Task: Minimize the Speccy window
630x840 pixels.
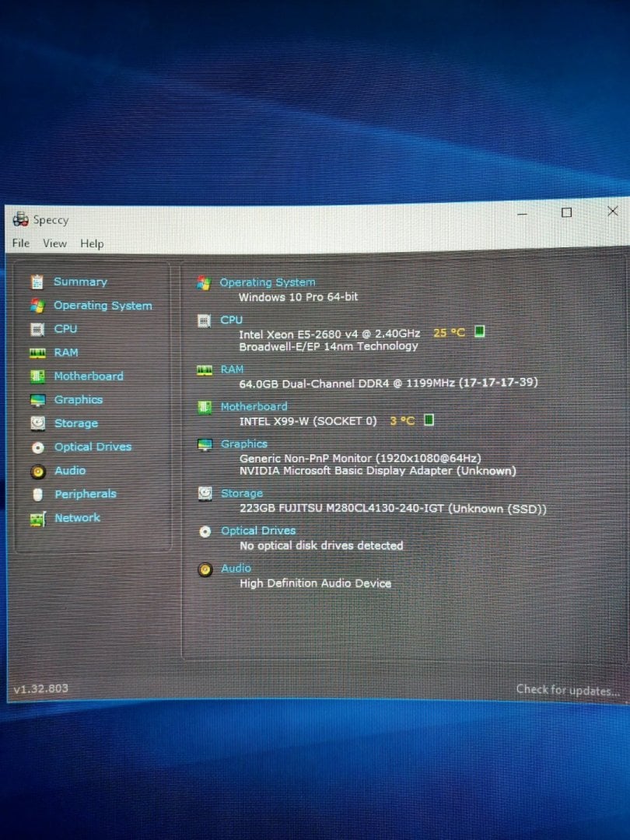Action: 523,214
